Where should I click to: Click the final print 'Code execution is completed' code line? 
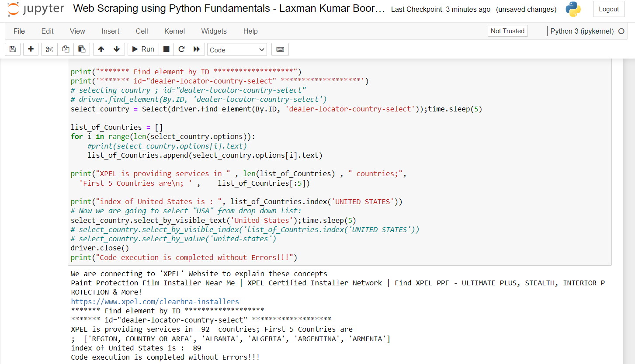click(x=184, y=257)
